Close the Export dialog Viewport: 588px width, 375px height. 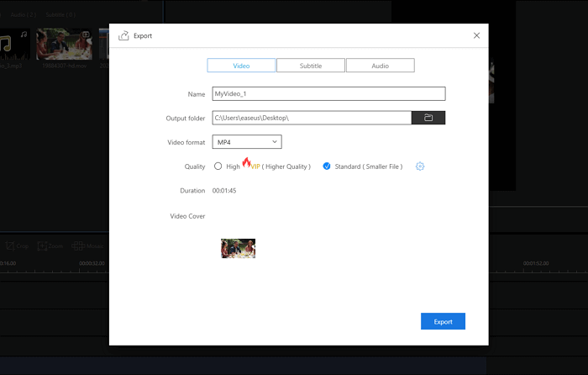[477, 36]
